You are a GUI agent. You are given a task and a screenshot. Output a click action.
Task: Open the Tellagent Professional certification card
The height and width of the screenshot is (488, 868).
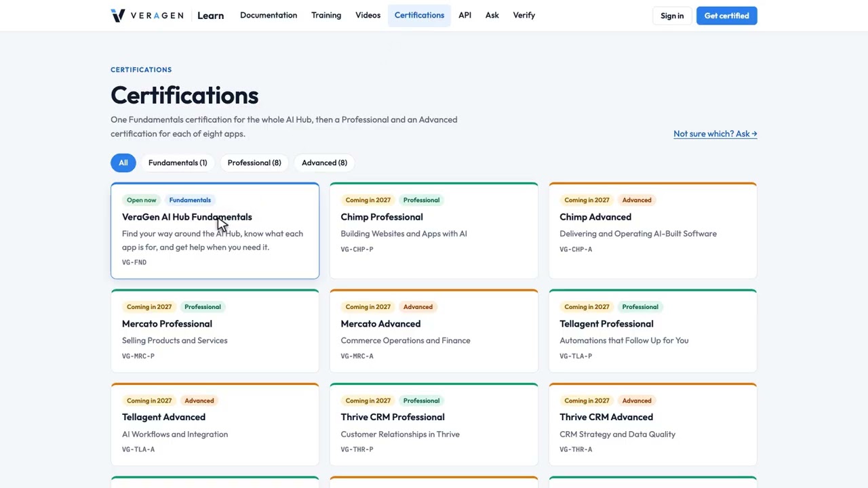[x=653, y=331]
